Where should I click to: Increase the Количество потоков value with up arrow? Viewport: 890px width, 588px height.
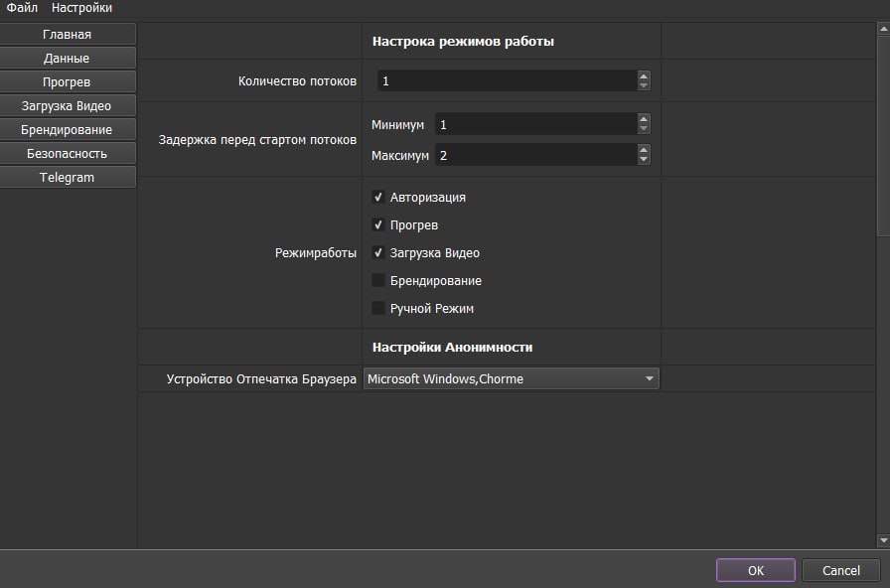point(644,75)
